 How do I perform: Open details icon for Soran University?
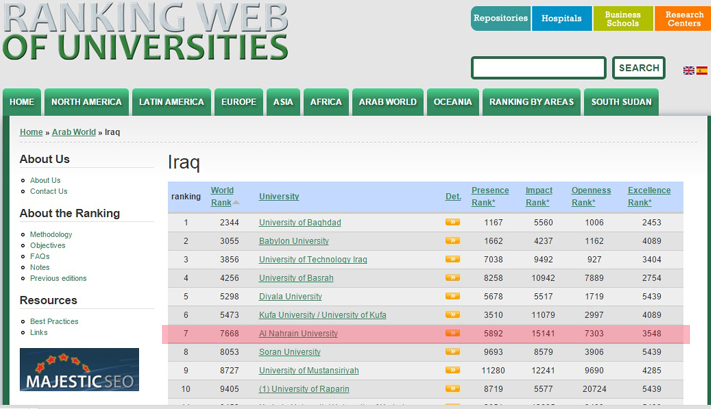click(452, 351)
